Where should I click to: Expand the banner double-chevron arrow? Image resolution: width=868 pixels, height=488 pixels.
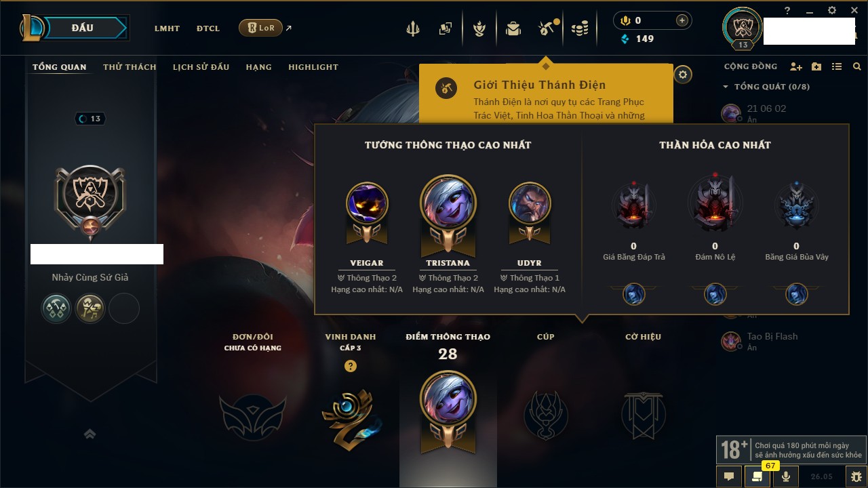pyautogui.click(x=90, y=434)
